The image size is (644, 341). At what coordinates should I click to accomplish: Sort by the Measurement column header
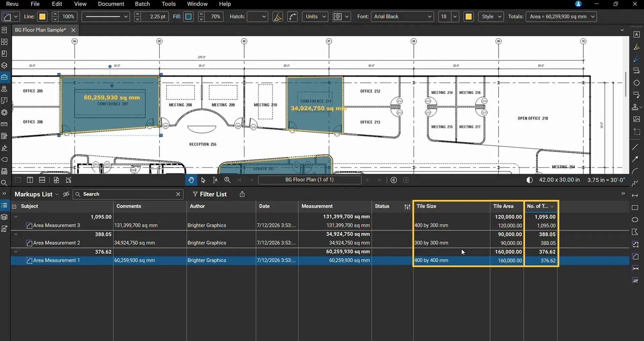pos(334,206)
